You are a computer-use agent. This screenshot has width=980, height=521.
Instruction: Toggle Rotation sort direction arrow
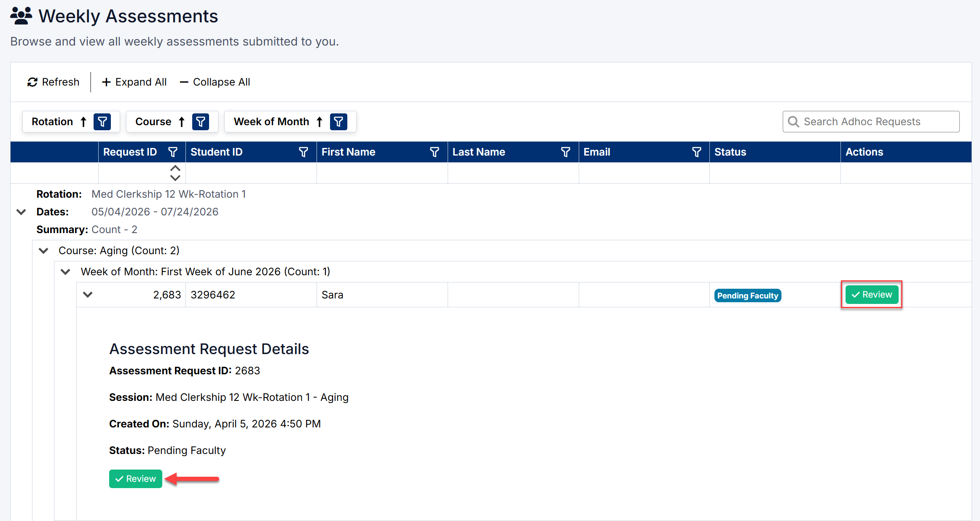coord(83,122)
